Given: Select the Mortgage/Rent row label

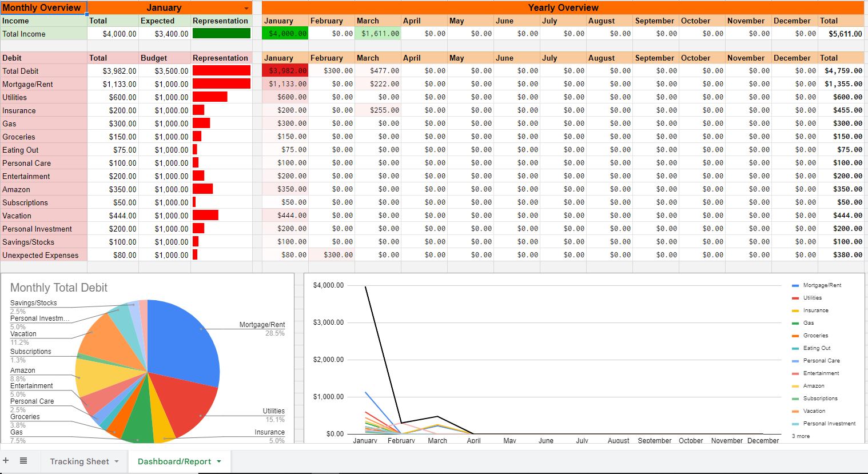Looking at the screenshot, I should pos(44,84).
